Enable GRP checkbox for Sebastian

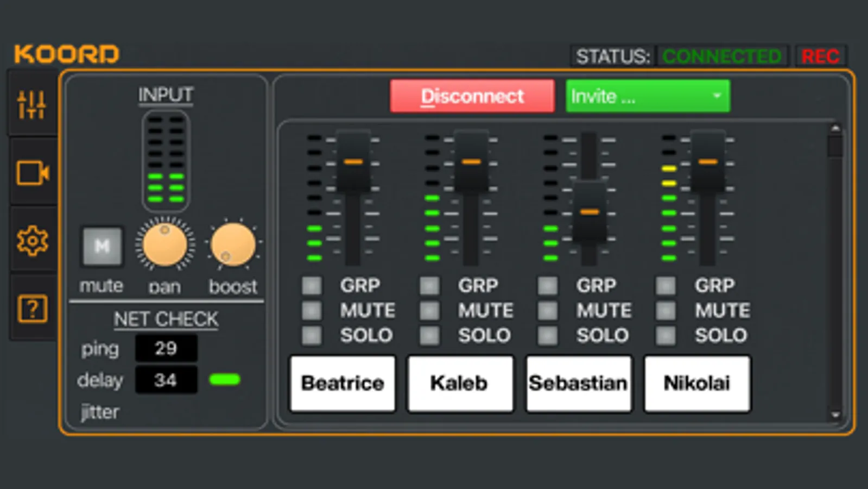tap(548, 285)
